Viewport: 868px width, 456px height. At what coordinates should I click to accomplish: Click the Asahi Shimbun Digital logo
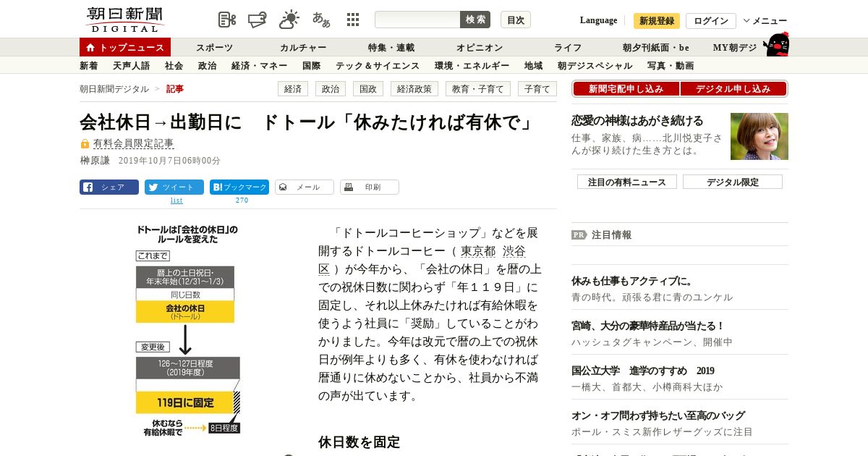pyautogui.click(x=124, y=20)
